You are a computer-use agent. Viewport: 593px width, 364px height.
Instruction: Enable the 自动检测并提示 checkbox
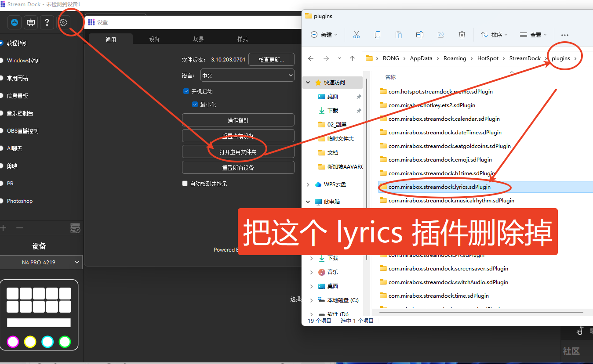pyautogui.click(x=185, y=184)
